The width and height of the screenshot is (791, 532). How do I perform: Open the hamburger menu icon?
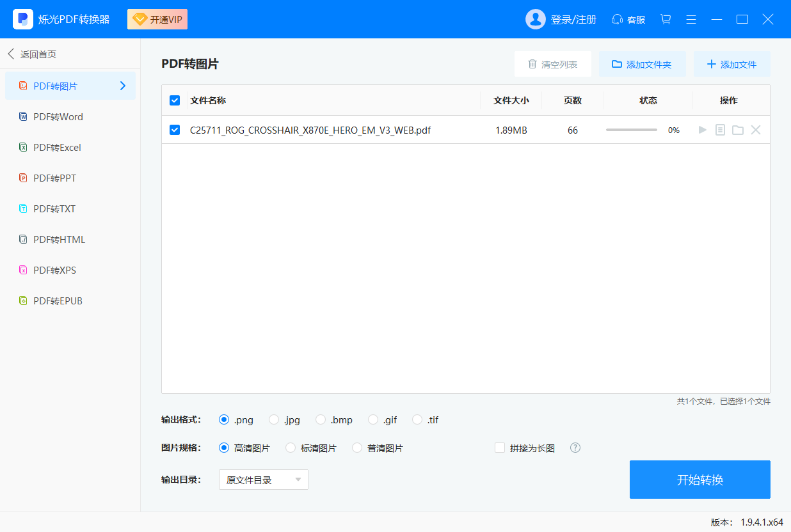pos(691,19)
